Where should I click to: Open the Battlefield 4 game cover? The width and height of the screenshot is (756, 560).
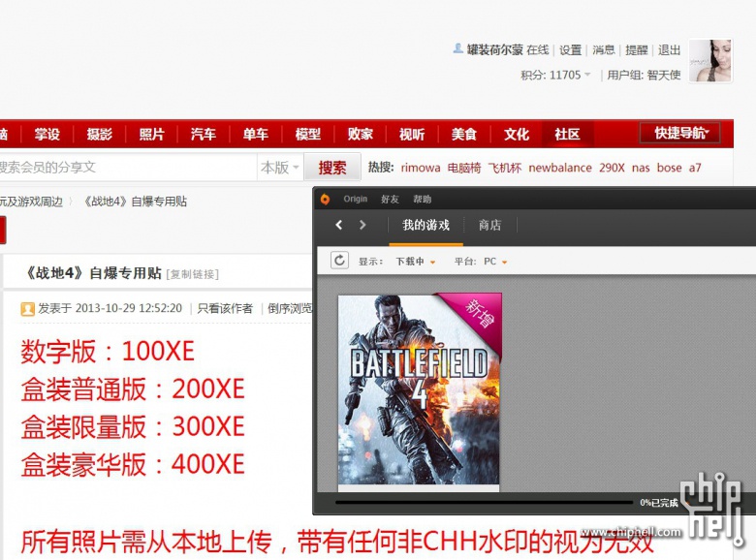[x=420, y=389]
